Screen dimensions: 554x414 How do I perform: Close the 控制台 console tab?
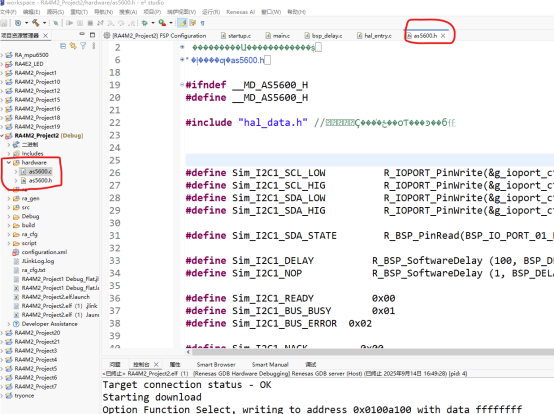click(156, 365)
